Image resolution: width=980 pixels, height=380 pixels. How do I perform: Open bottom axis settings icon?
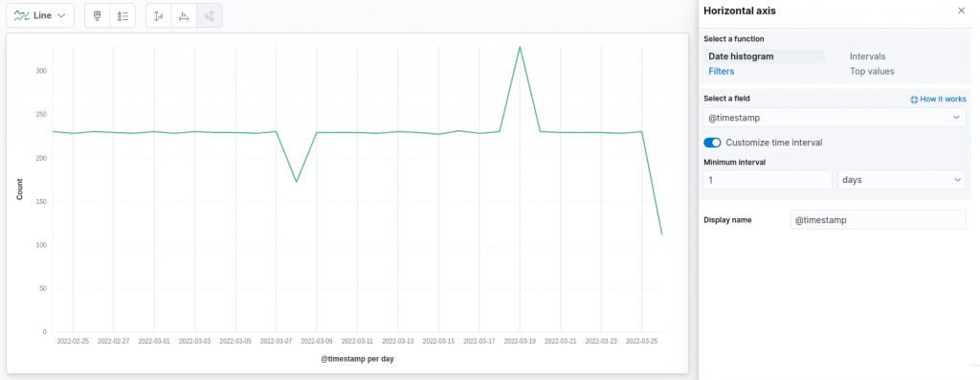click(x=184, y=15)
